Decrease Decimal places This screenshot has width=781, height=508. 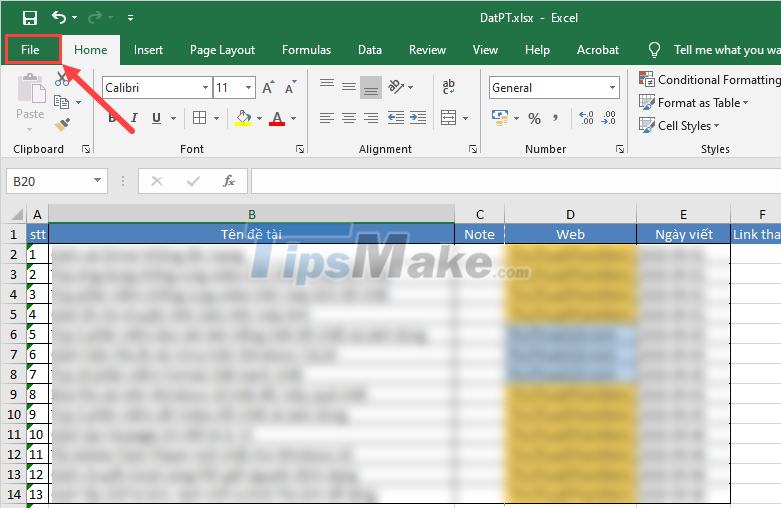click(609, 118)
